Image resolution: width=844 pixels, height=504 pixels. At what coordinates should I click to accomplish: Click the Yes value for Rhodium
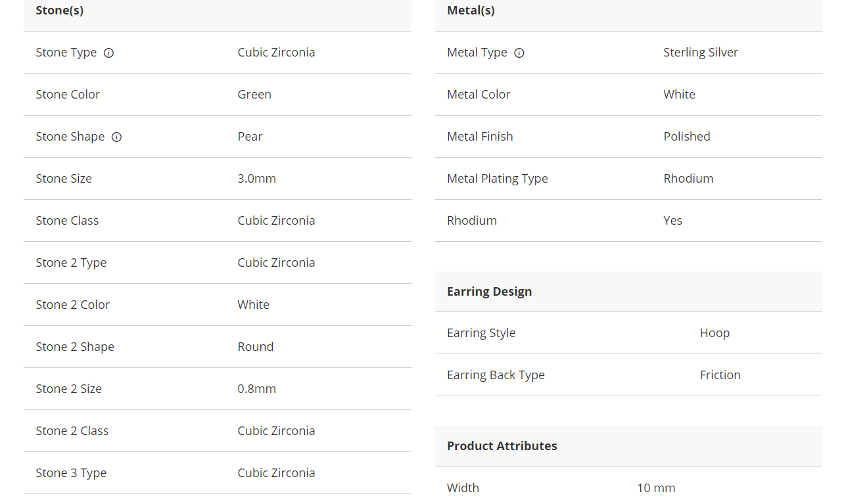(672, 221)
